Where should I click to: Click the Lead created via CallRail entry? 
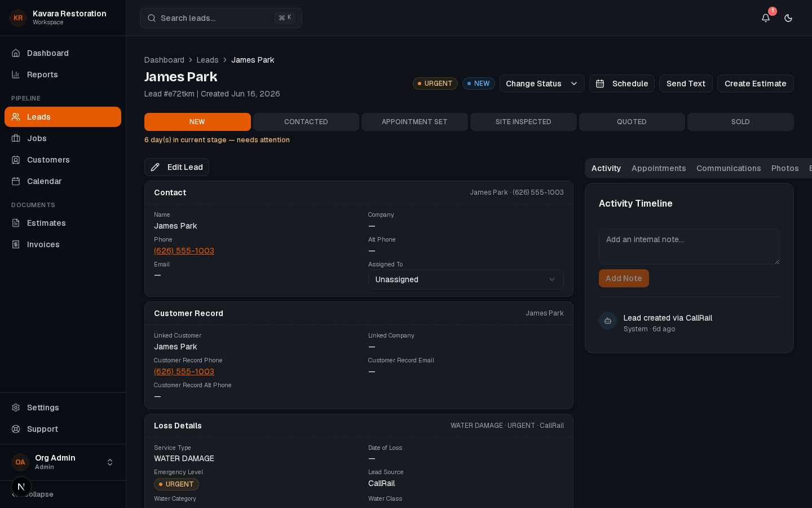click(668, 318)
